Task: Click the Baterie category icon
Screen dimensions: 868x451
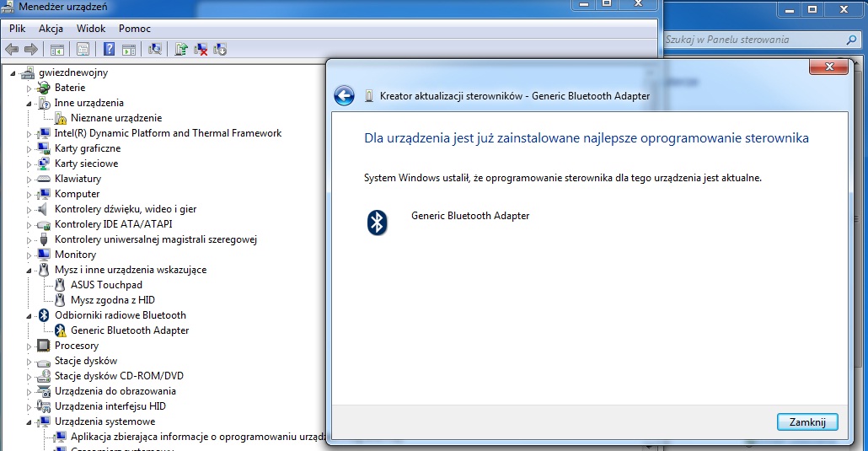Action: pos(43,88)
